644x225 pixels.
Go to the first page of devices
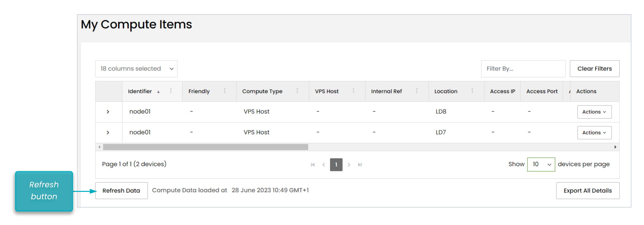click(313, 165)
